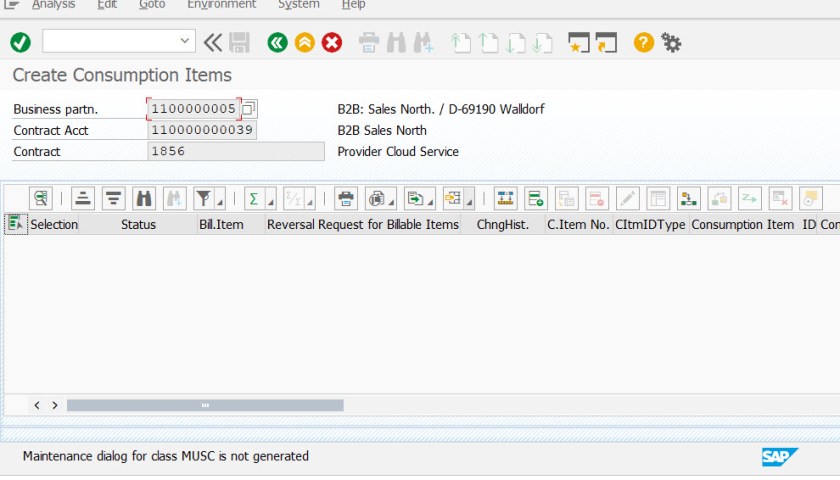Click the Contract field 1856
840x480 pixels.
236,151
